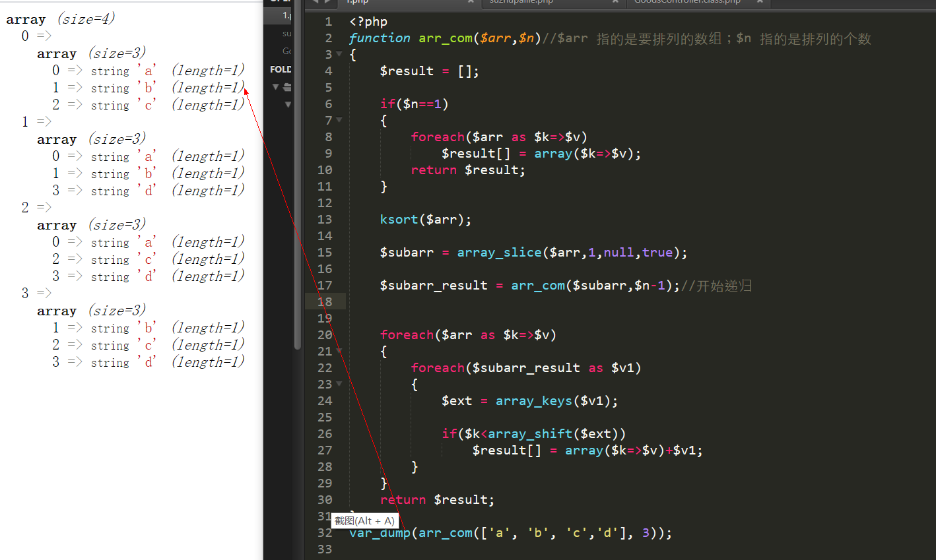Click 'array (size=3)' under index 3
This screenshot has width=936, height=560.
pyautogui.click(x=92, y=311)
